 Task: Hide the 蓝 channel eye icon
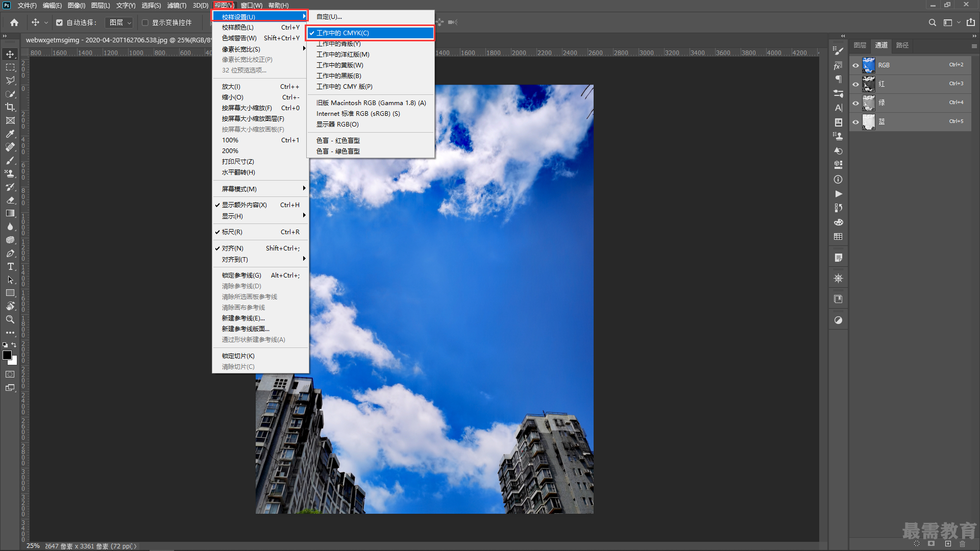856,122
